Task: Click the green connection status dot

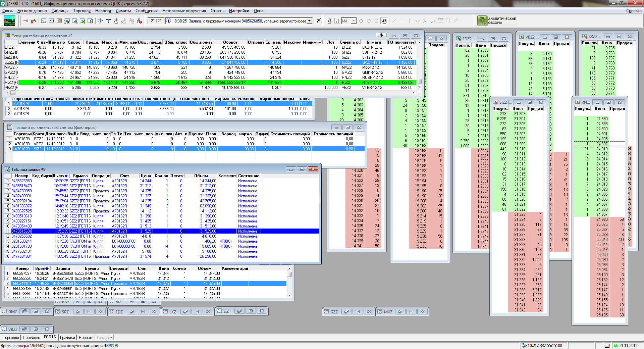Action: click(x=615, y=346)
